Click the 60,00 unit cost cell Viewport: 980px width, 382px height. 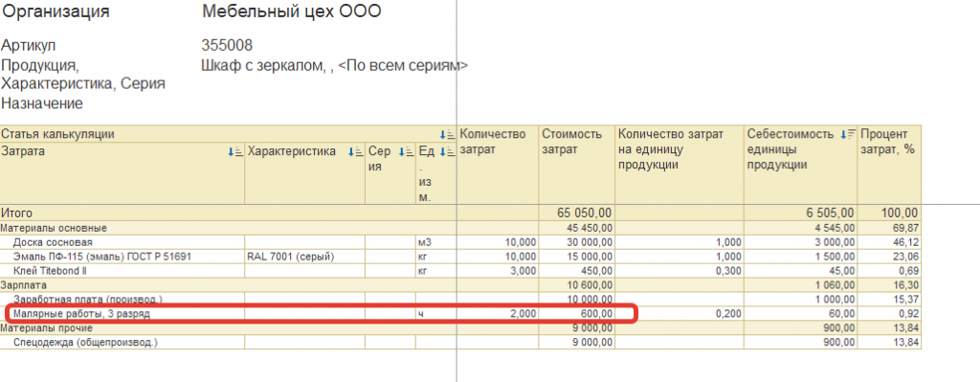(801, 313)
